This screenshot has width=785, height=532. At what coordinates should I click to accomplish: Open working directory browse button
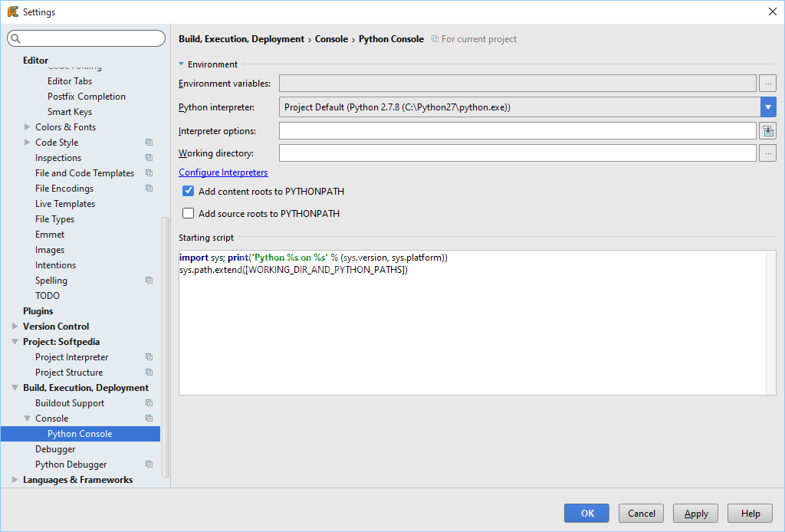pos(767,153)
